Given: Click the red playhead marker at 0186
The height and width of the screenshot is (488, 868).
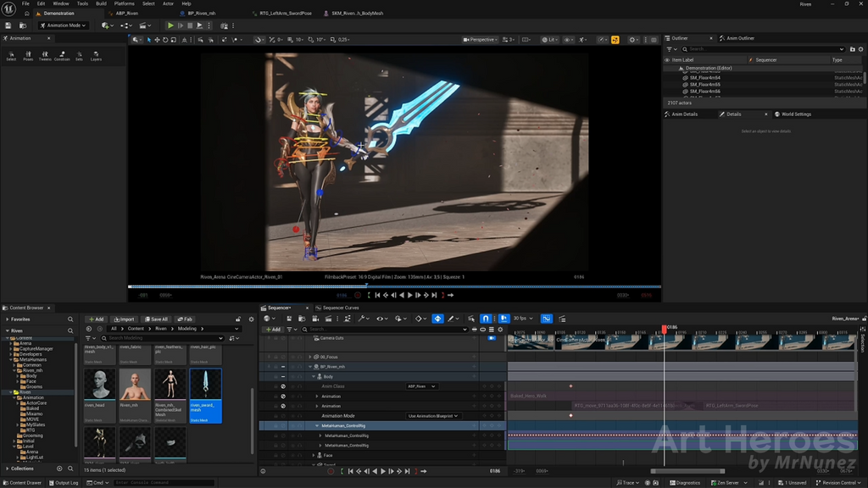Looking at the screenshot, I should click(x=665, y=329).
